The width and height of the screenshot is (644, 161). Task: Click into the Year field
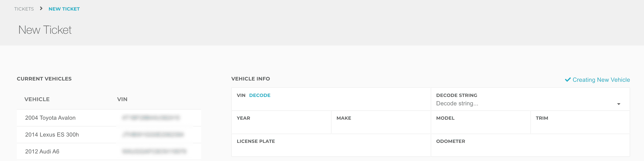[x=281, y=126]
